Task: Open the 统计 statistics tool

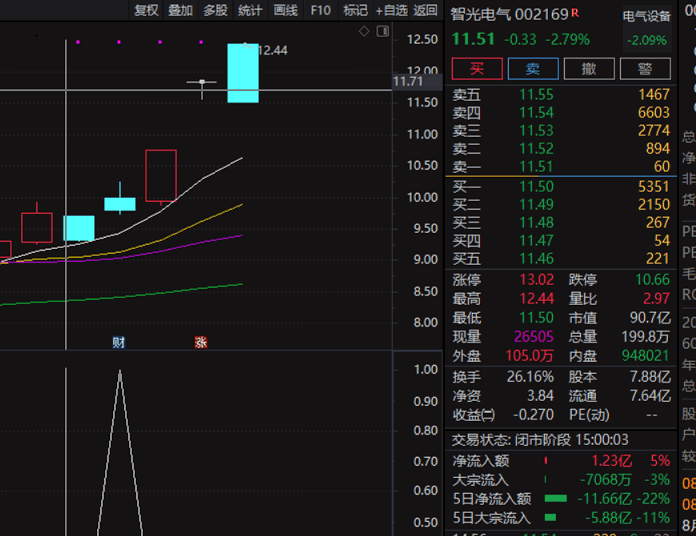Action: click(x=250, y=10)
